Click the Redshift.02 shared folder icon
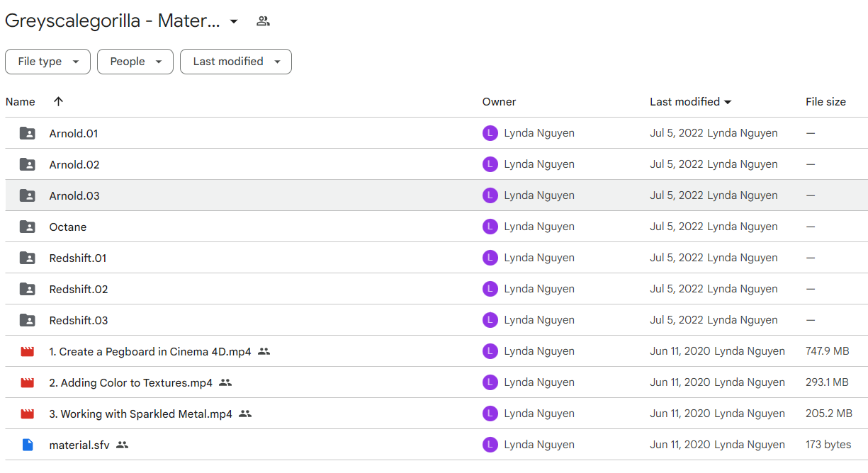Screen dimensions: 868x473 click(27, 289)
